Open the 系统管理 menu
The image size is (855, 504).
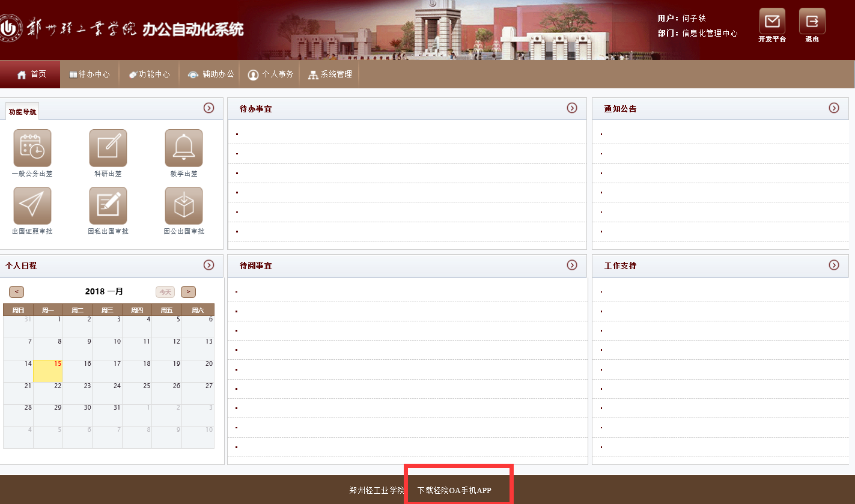pyautogui.click(x=330, y=74)
